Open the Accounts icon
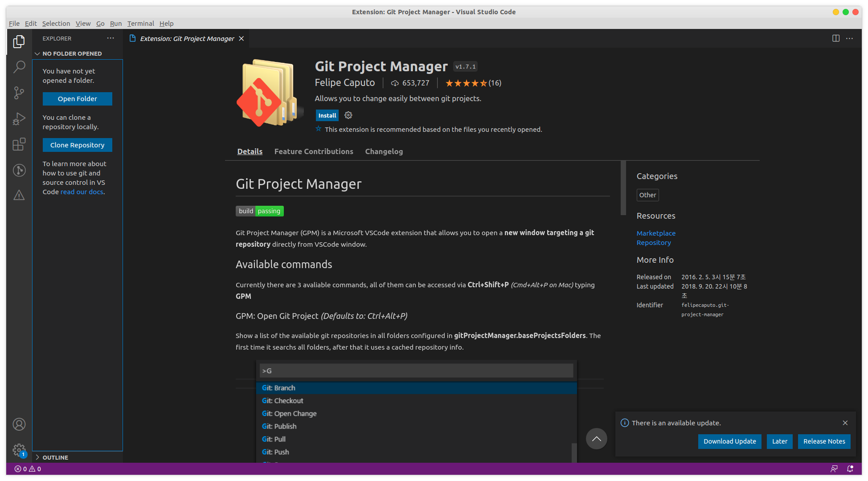 [x=19, y=424]
